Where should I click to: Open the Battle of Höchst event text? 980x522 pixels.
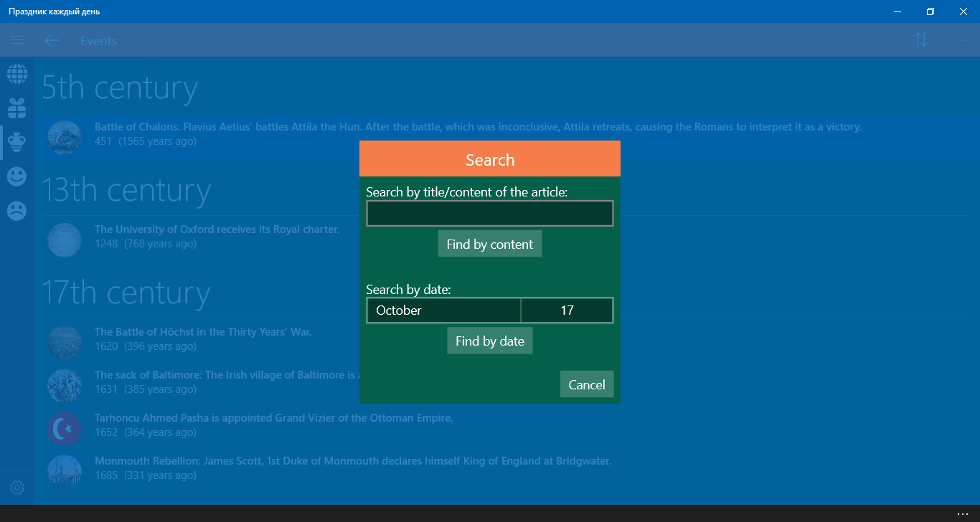[203, 332]
